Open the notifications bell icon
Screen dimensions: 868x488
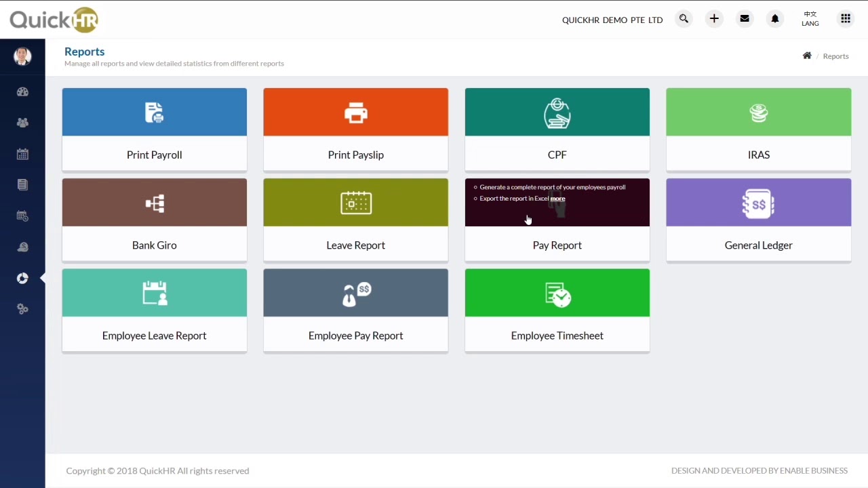[x=775, y=19]
